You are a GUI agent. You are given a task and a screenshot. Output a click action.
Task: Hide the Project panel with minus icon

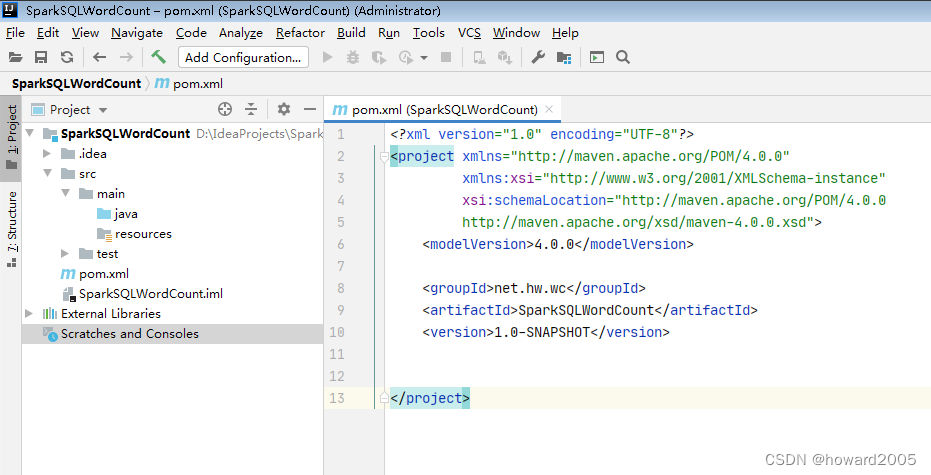[309, 109]
